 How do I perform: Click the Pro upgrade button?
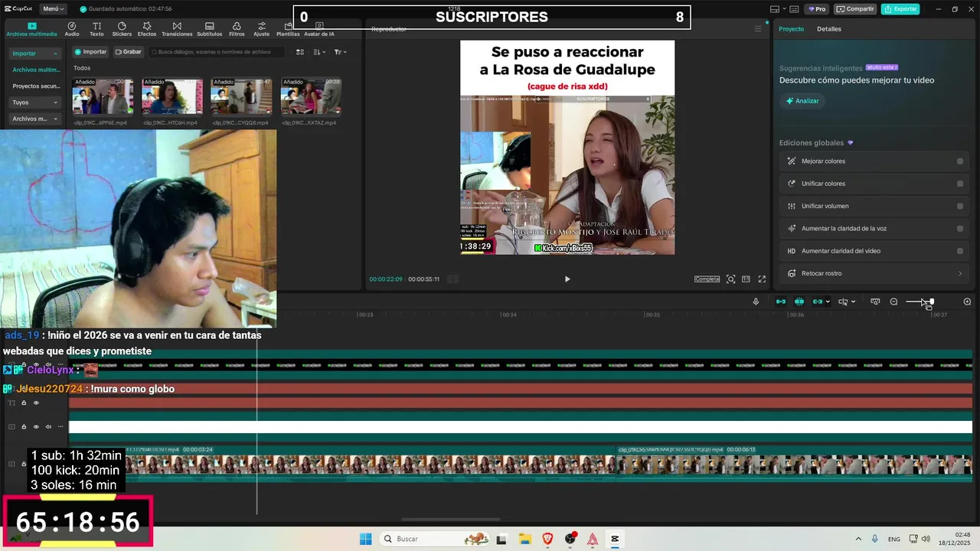816,9
